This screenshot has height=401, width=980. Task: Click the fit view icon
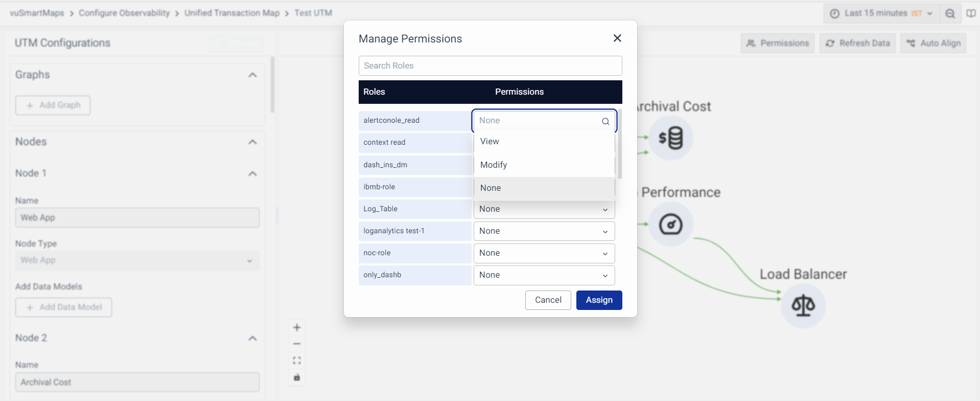point(297,361)
